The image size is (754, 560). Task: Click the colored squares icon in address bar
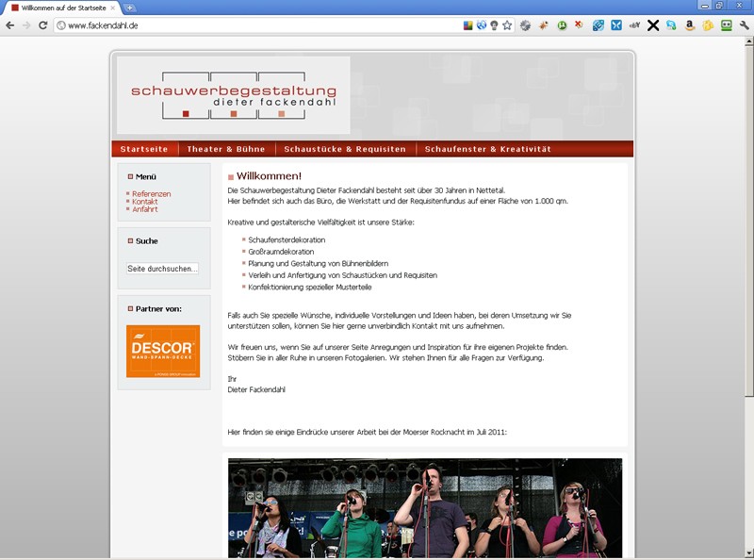coord(467,25)
